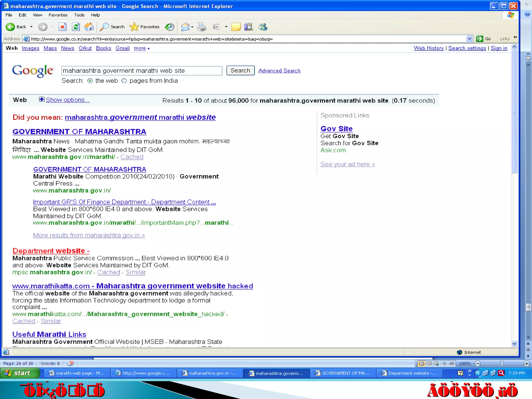Open the History toolbar icon
Viewport: 532px width, 399px height.
click(170, 27)
